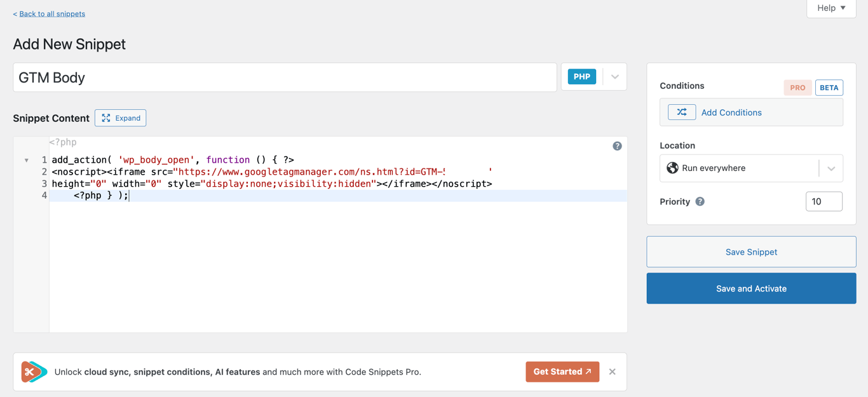Click the Priority help icon
868x397 pixels.
(700, 201)
